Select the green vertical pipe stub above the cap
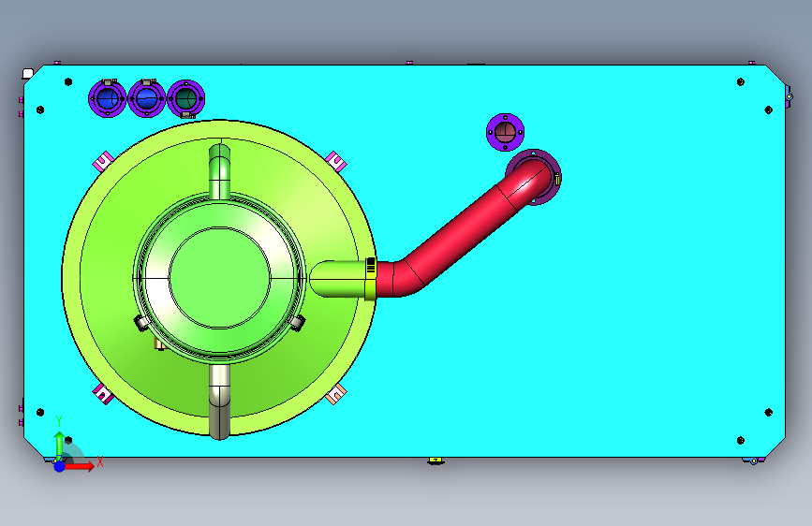 coord(219,171)
